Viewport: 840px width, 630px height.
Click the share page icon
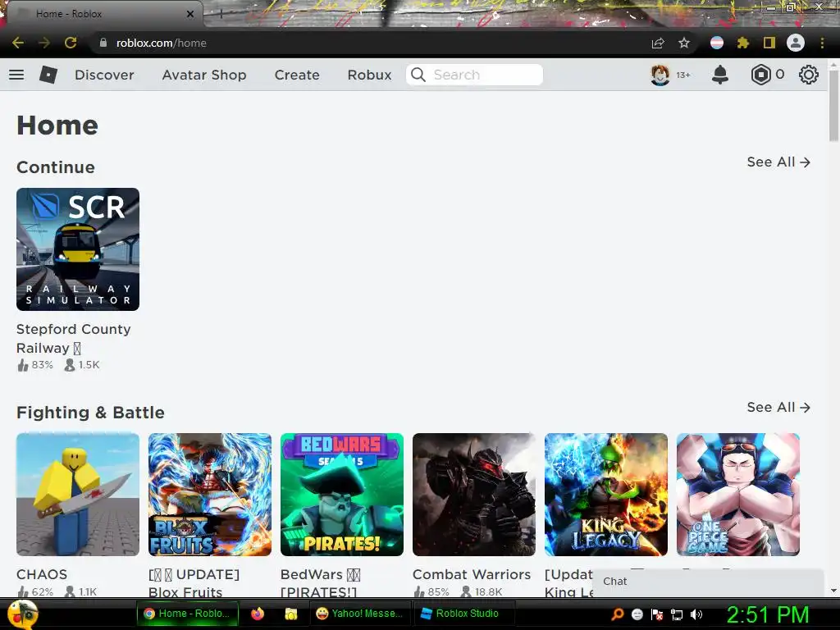coord(658,43)
